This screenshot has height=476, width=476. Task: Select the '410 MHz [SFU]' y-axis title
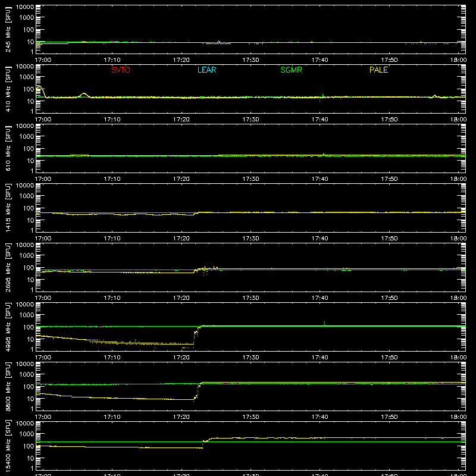pyautogui.click(x=8, y=89)
